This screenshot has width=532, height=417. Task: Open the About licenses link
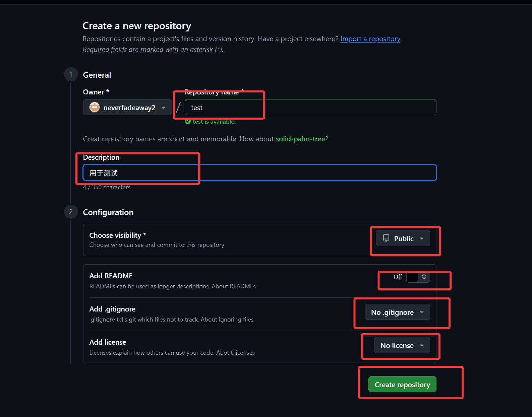[235, 353]
